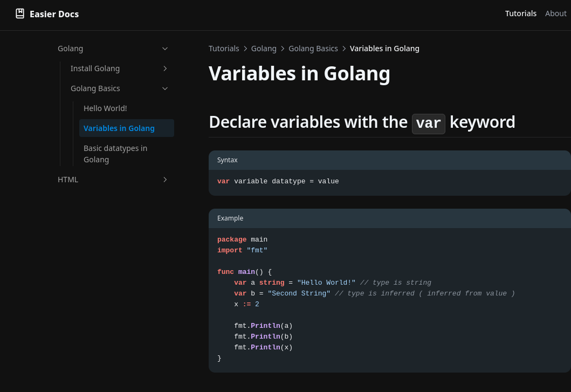Expand the HTML section chevron
The image size is (571, 392).
click(165, 180)
